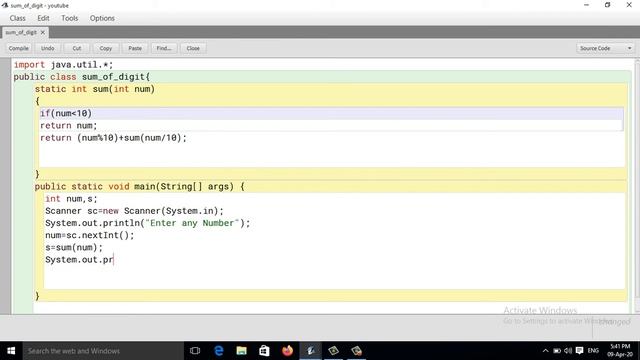Viewport: 640px width, 360px height.
Task: Click the Undo button
Action: (x=48, y=48)
